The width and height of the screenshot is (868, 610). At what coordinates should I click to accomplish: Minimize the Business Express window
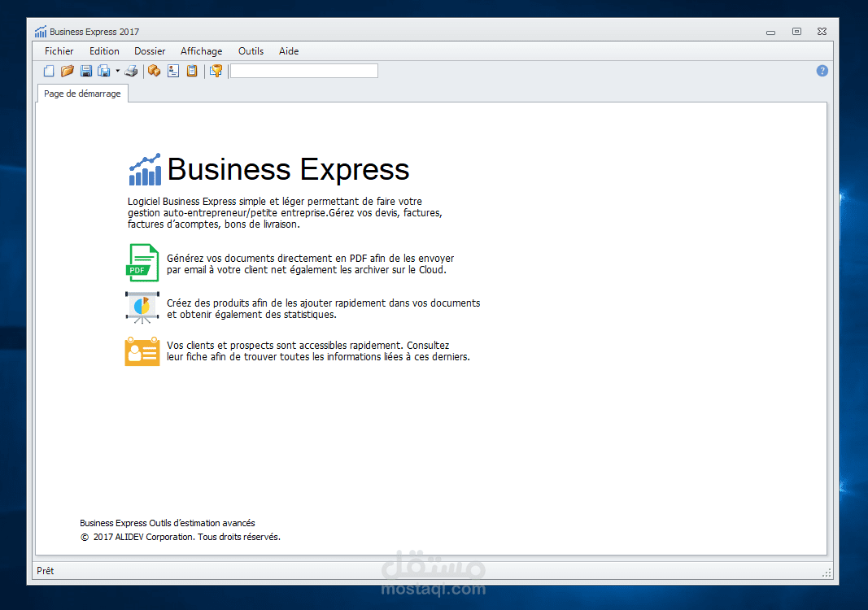click(770, 32)
